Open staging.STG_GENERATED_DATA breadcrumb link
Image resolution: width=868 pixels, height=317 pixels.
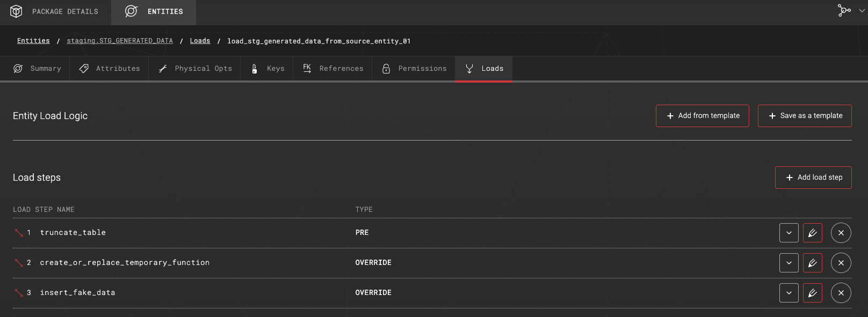[x=120, y=41]
